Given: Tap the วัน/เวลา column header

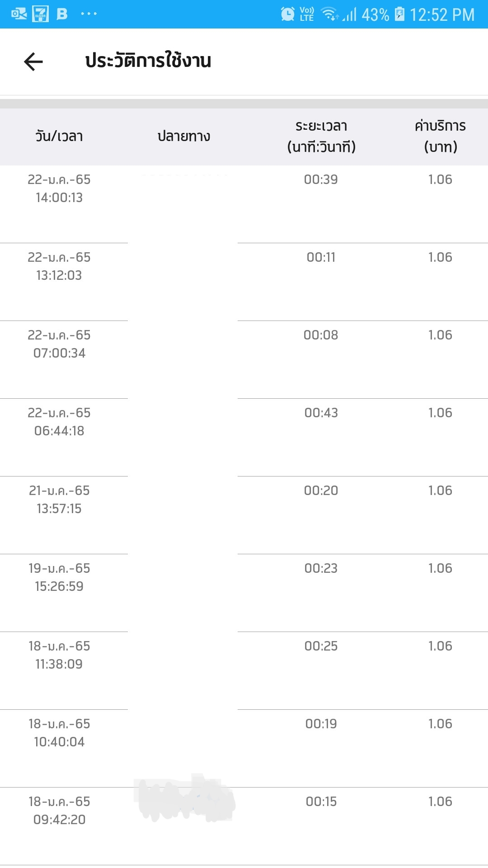Looking at the screenshot, I should [x=59, y=136].
